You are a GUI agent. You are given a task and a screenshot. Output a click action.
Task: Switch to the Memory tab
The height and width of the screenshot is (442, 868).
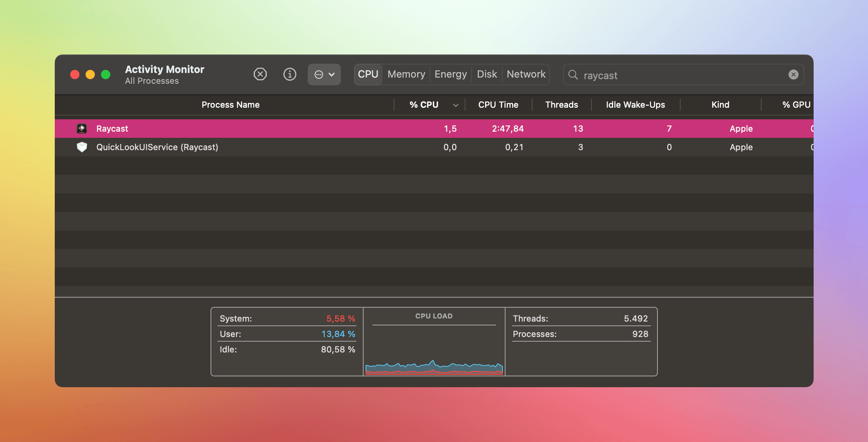pos(406,74)
